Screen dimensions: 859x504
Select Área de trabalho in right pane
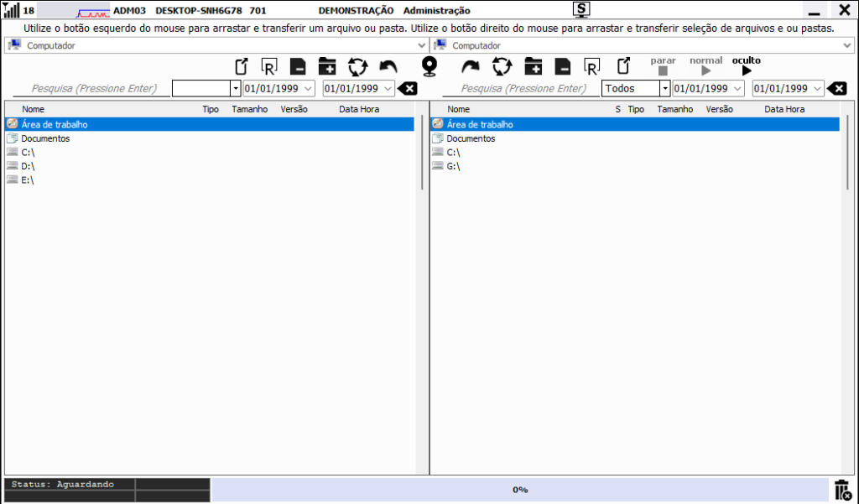(635, 124)
